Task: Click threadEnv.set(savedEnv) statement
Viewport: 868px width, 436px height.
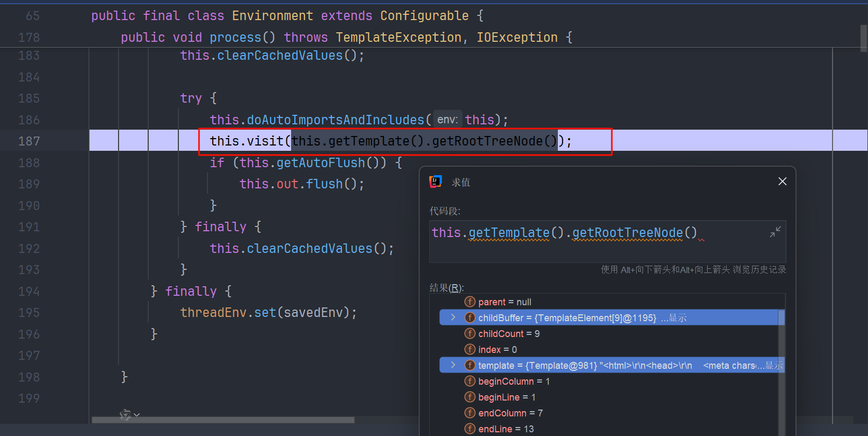Action: [x=269, y=313]
